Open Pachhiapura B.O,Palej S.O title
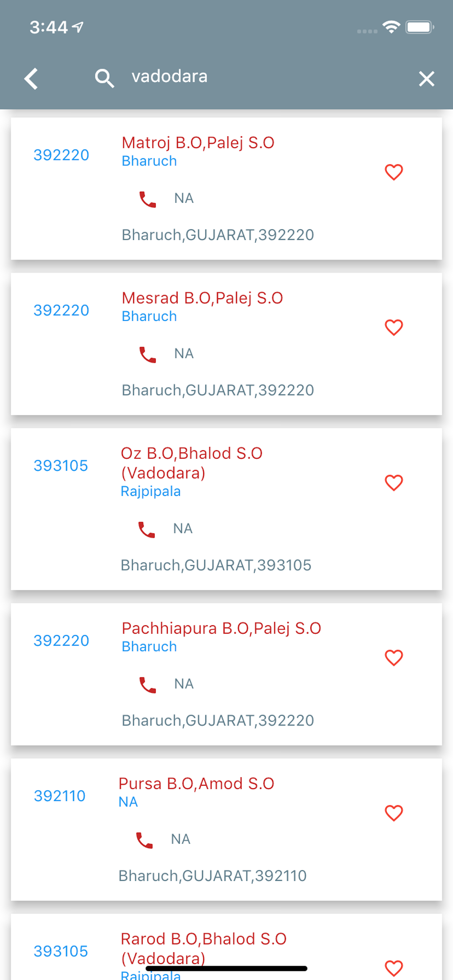This screenshot has width=453, height=980. pyautogui.click(x=221, y=629)
